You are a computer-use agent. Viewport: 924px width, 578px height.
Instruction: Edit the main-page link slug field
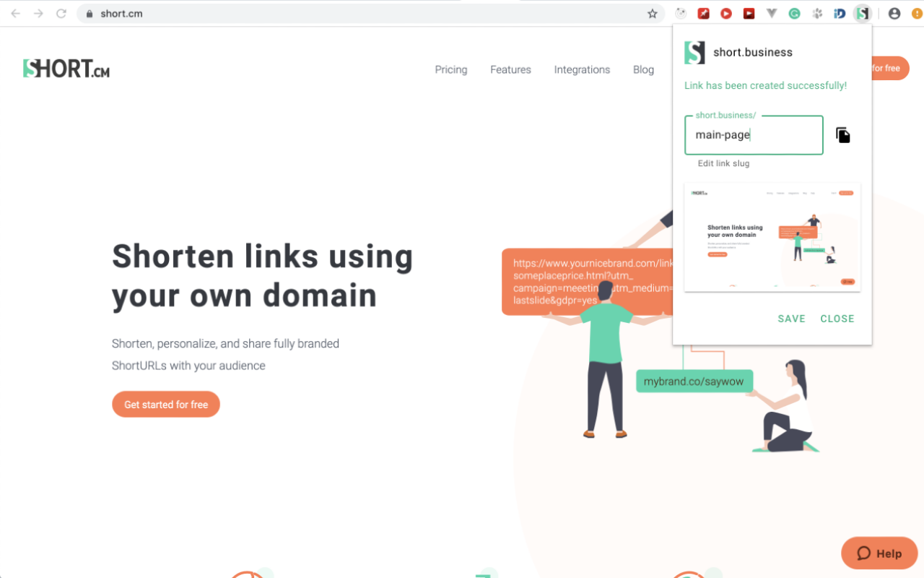coord(754,135)
